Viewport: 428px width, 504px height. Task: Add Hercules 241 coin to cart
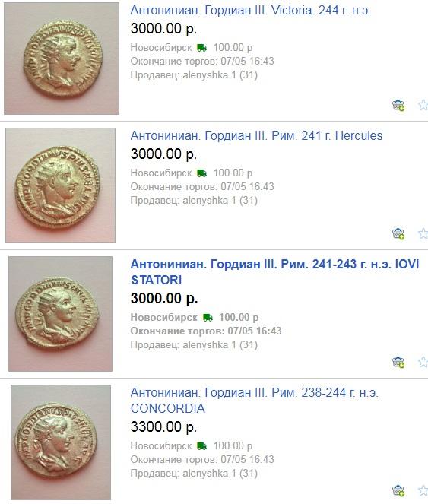coord(398,233)
